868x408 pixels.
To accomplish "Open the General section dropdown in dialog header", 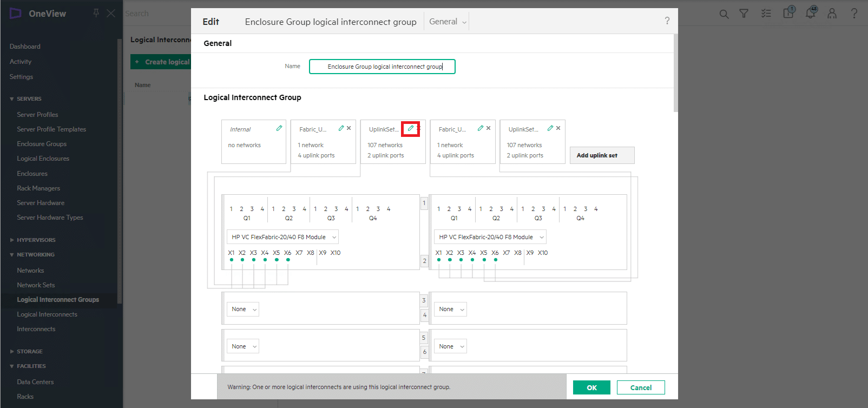I will 448,22.
